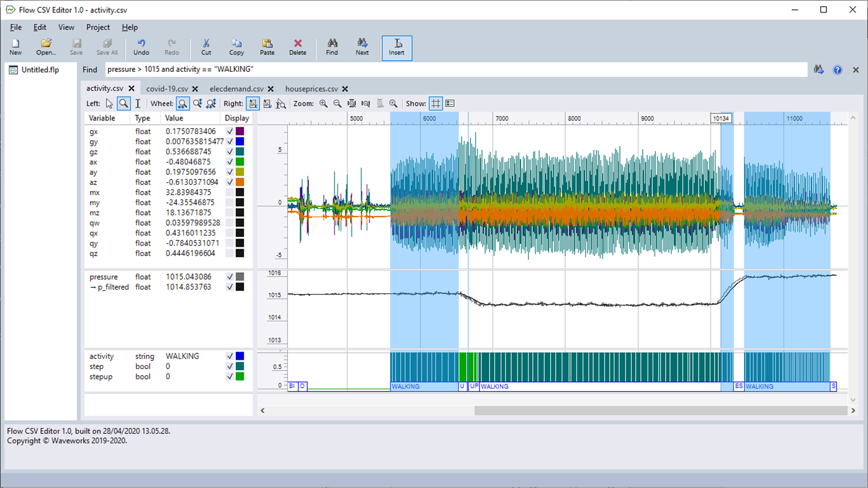The image size is (868, 488).
Task: Activate the horizontal wheel-zoom mode
Action: pos(182,103)
